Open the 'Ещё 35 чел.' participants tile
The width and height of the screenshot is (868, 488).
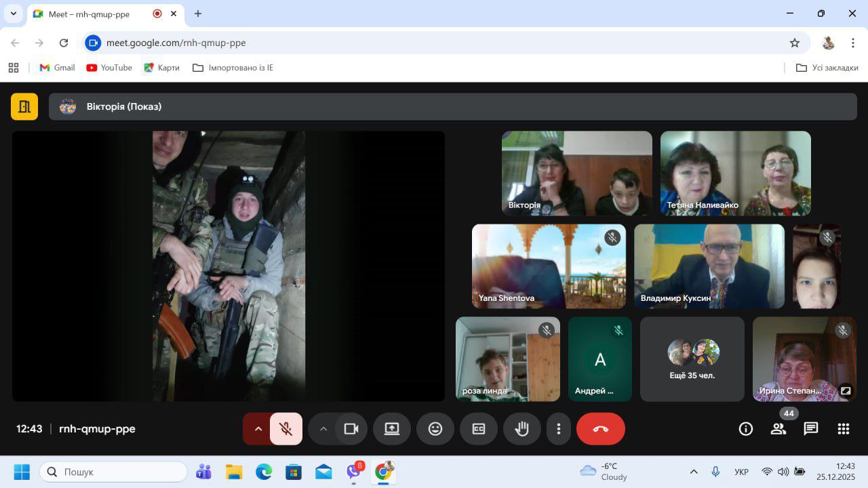[x=692, y=359]
